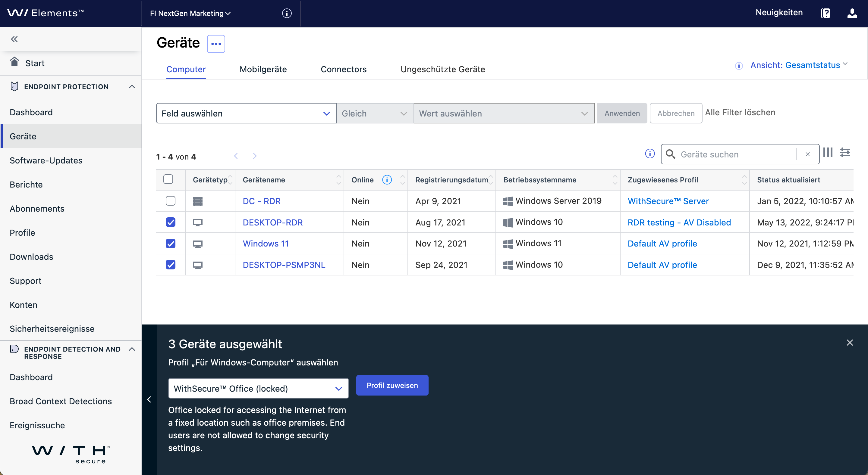Click the table filter settings sliders icon
This screenshot has height=475, width=868.
coord(845,153)
